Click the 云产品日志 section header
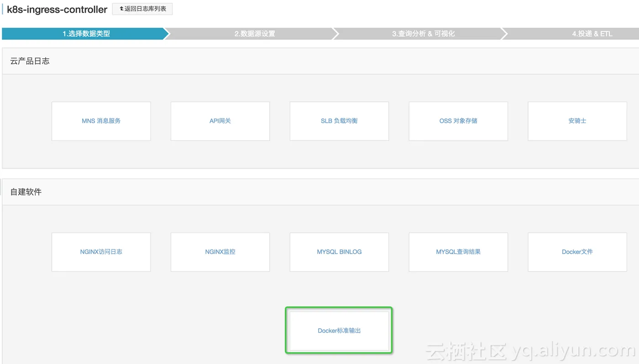The image size is (639, 364). point(30,61)
